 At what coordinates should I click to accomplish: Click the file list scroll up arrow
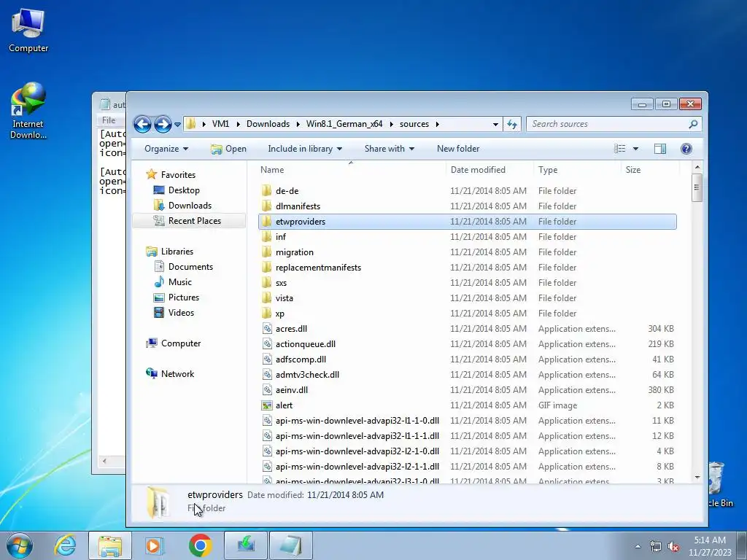click(x=697, y=167)
